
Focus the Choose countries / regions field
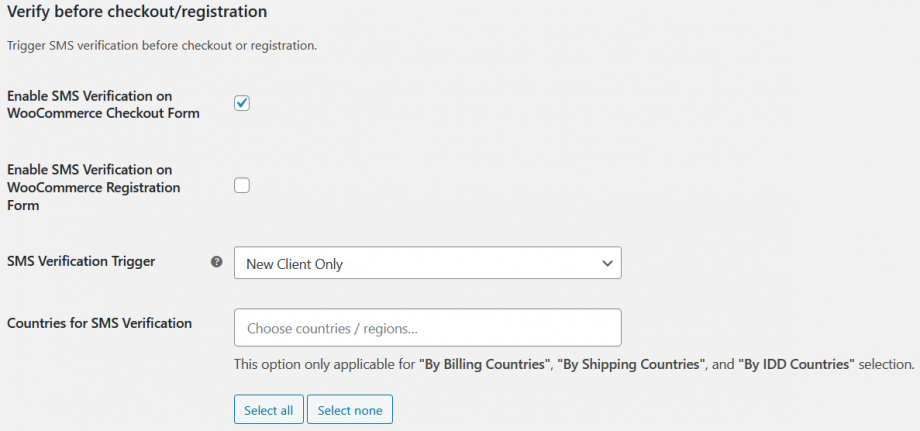point(427,327)
